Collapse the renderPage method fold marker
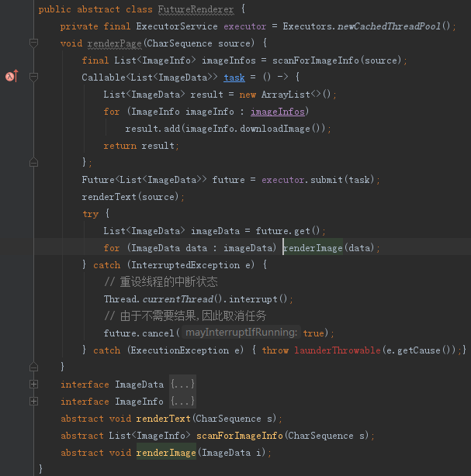This screenshot has width=471, height=476. click(33, 43)
